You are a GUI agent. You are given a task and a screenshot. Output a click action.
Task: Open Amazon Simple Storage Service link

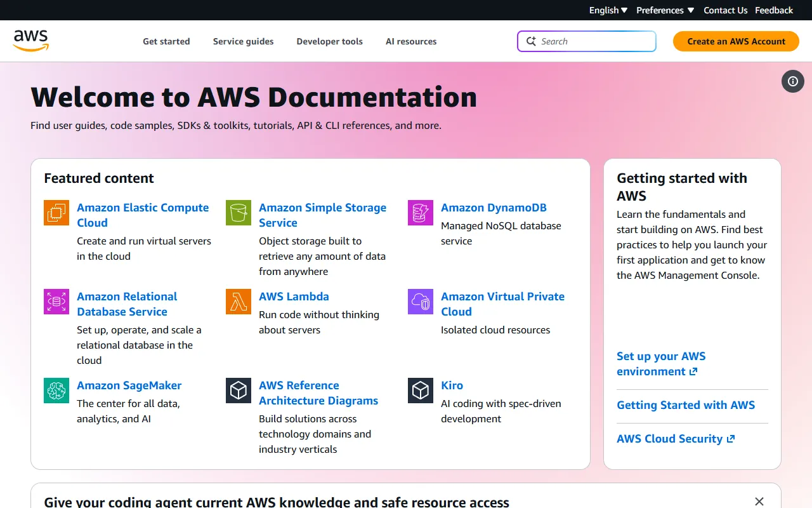pyautogui.click(x=322, y=215)
